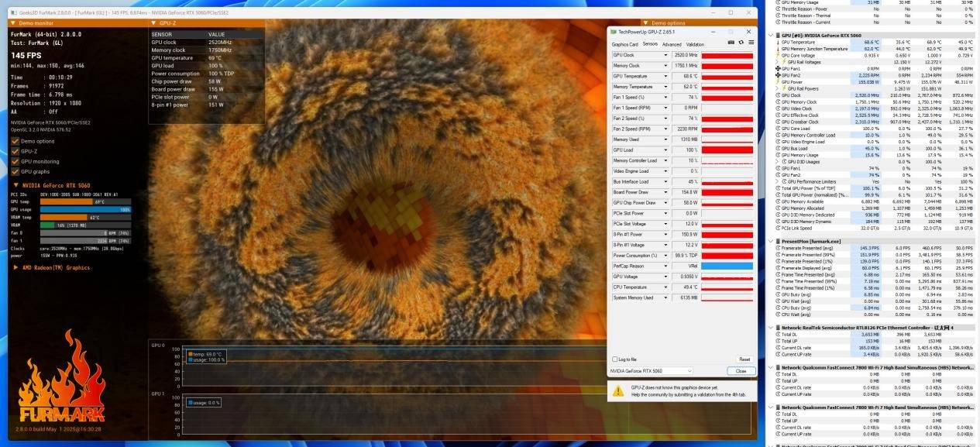Uncheck the Demo options checkbox
The height and width of the screenshot is (447, 980).
click(15, 141)
